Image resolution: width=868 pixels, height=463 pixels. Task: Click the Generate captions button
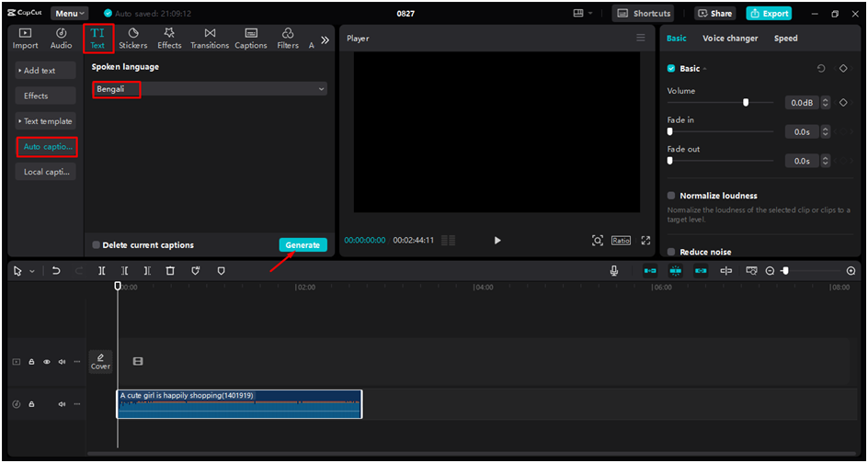pos(303,245)
